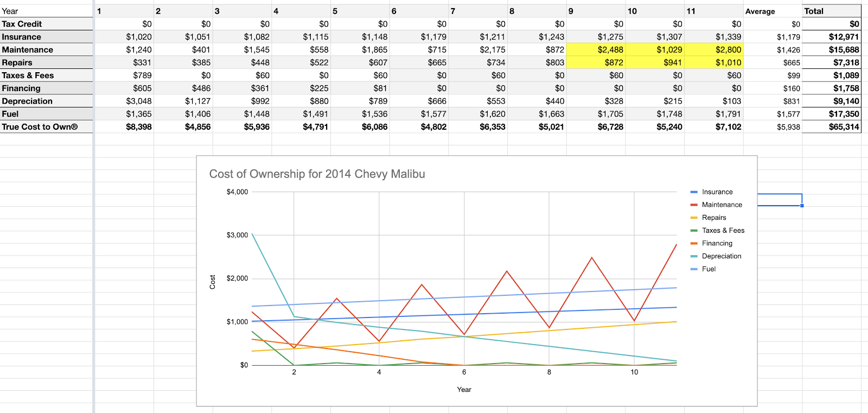Select the 'Fuel' legend entry label

tap(709, 269)
